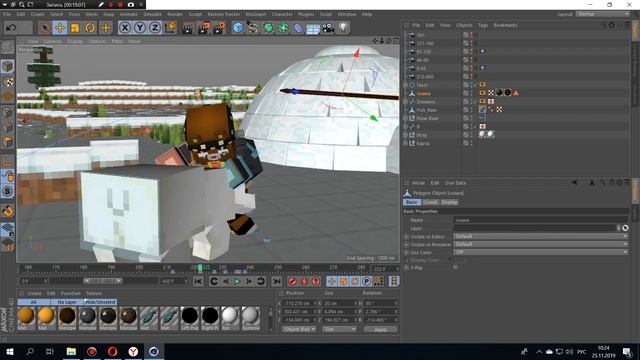This screenshot has width=640, height=360.
Task: Click the Name input field in Basic Properties
Action: pos(540,220)
